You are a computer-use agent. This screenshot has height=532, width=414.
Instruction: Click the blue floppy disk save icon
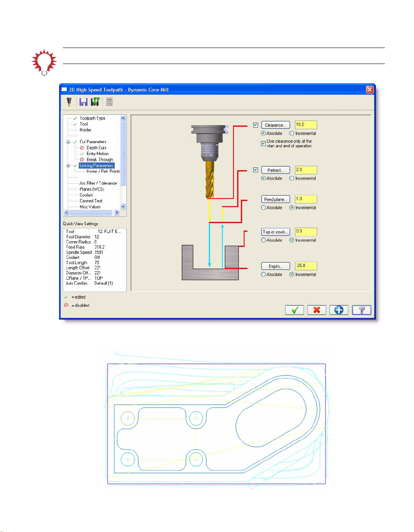83,102
